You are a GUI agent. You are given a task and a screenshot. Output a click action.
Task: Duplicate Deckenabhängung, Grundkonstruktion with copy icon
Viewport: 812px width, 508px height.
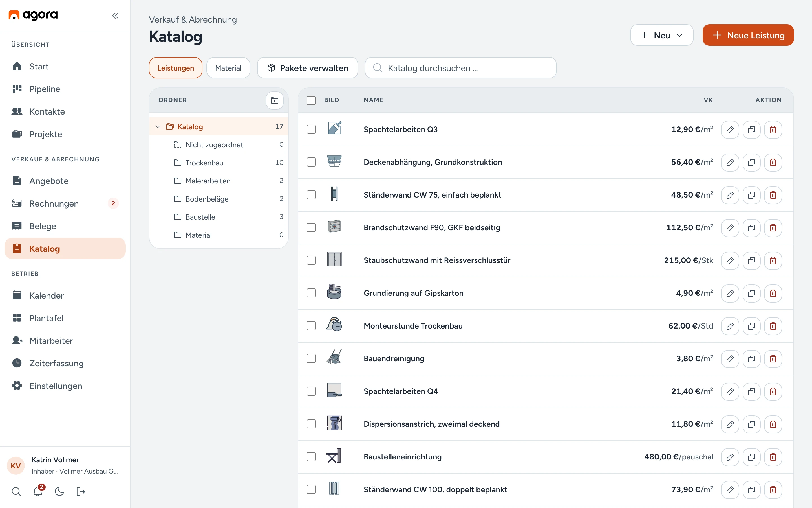pos(751,162)
